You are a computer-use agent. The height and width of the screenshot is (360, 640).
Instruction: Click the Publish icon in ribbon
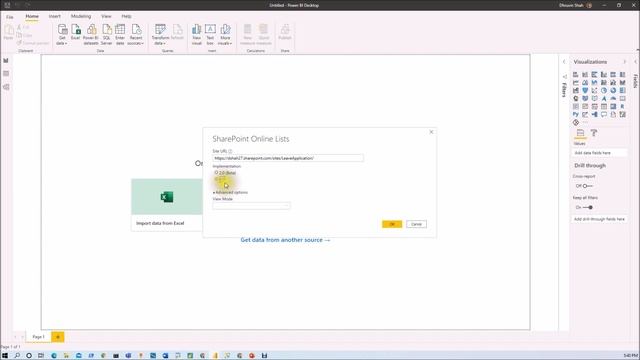pyautogui.click(x=285, y=32)
